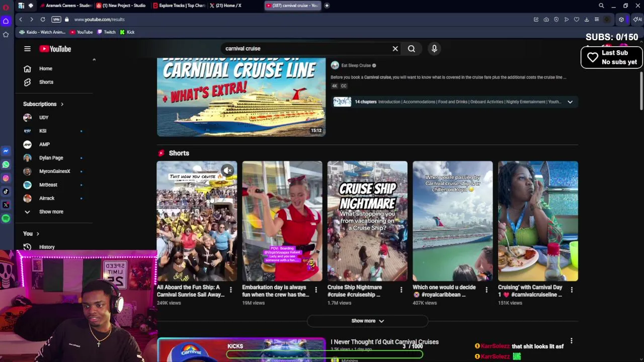Open YouTube bookmark in bookmarks bar
Image resolution: width=644 pixels, height=362 pixels.
click(x=82, y=32)
